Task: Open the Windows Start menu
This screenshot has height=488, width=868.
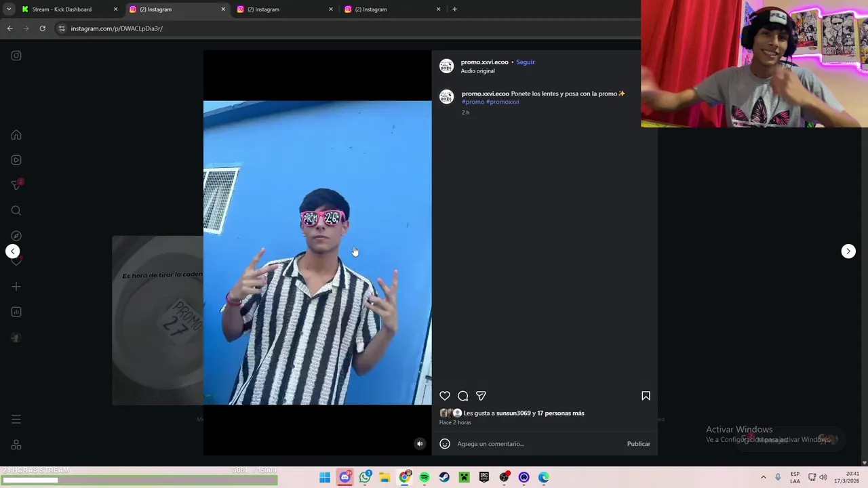Action: pos(325,477)
